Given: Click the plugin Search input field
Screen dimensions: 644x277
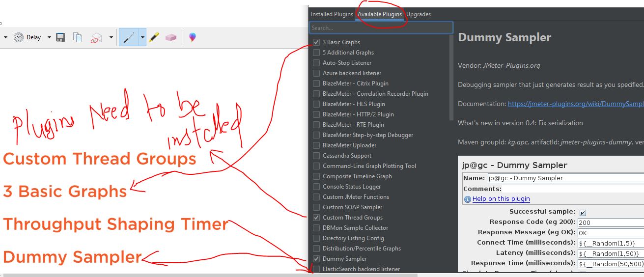Looking at the screenshot, I should [381, 28].
